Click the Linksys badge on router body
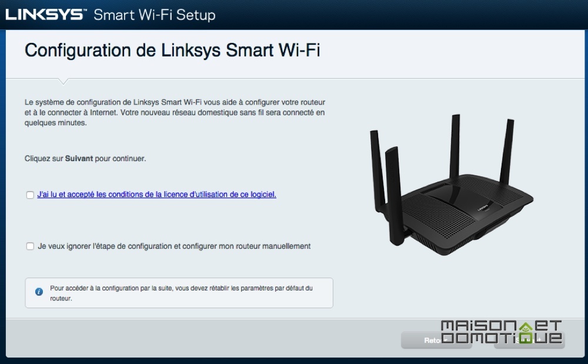This screenshot has height=364, width=588. (483, 207)
